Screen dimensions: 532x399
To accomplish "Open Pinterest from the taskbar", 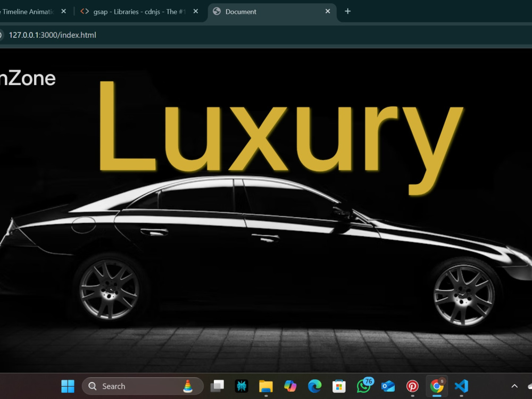I will click(412, 386).
